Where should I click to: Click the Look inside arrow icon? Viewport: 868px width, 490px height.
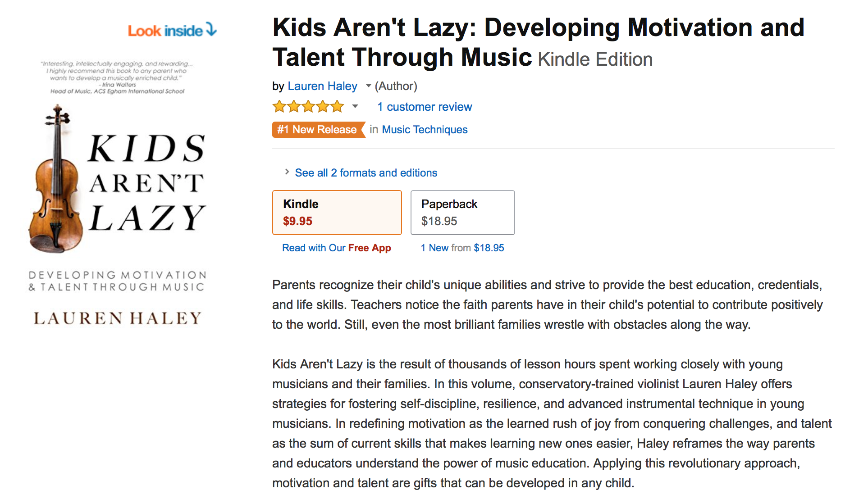click(x=211, y=29)
